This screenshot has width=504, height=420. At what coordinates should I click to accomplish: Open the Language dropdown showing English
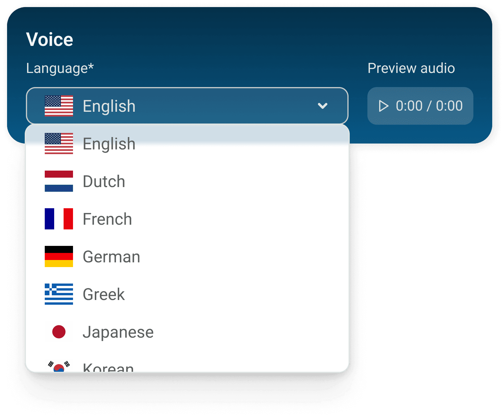click(x=187, y=106)
